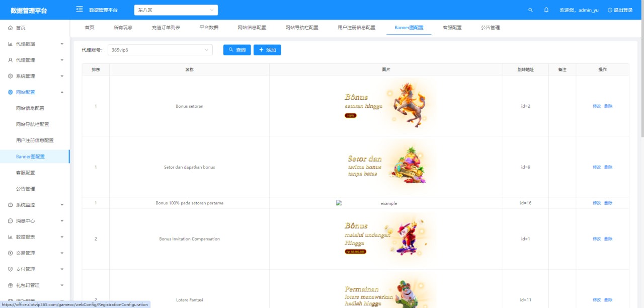
Task: Click the logout icon beside 退出登录
Action: 610,10
